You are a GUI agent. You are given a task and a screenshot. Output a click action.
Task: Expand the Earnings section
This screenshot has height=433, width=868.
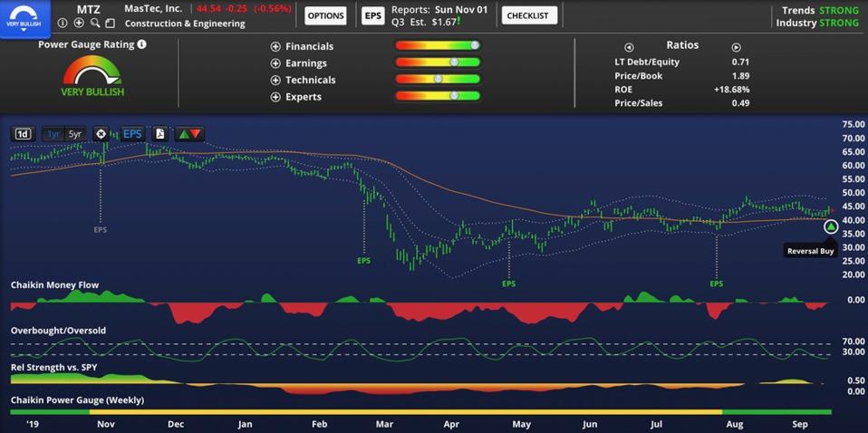275,63
